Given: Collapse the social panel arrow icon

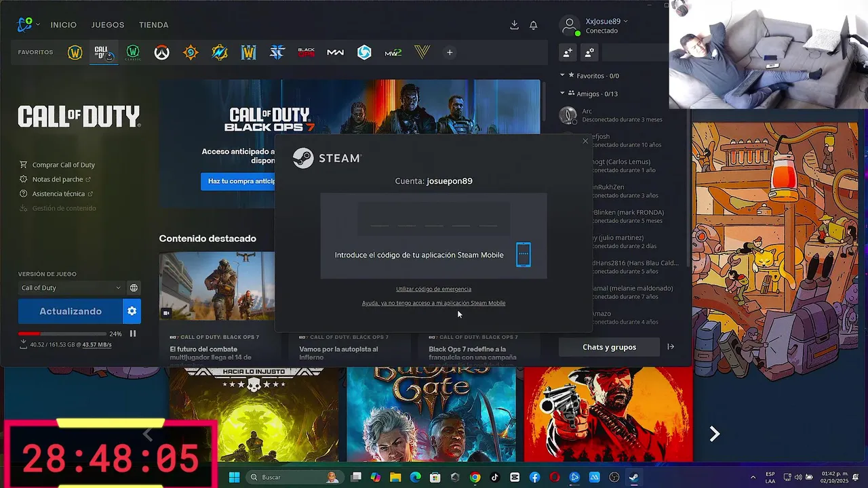Looking at the screenshot, I should (671, 347).
